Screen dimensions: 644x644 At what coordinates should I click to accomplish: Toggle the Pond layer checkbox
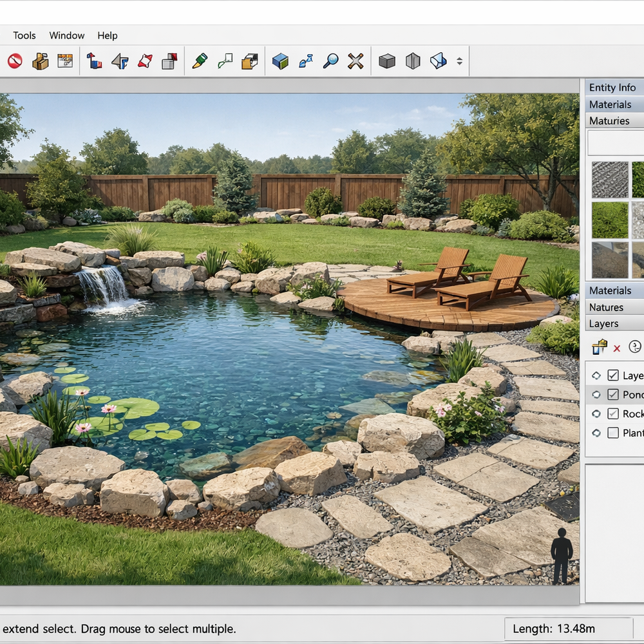(613, 395)
